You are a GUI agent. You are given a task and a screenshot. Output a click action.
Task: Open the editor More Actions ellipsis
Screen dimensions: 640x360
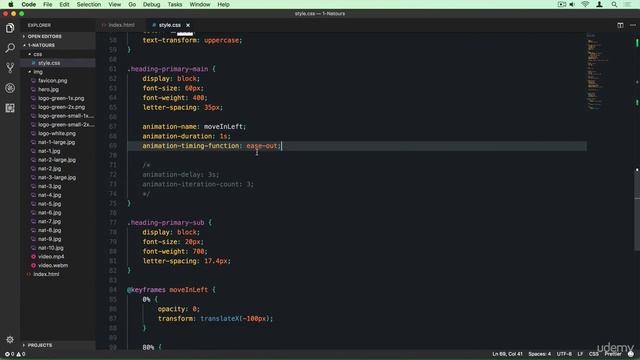click(633, 25)
